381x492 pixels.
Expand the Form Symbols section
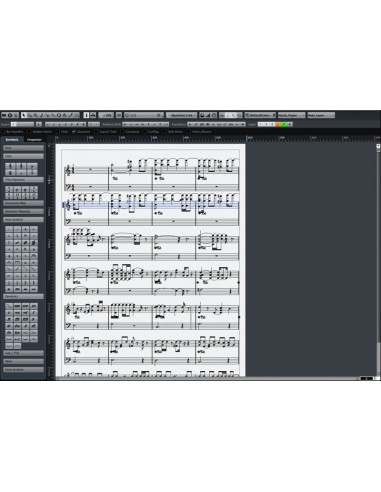(23, 369)
